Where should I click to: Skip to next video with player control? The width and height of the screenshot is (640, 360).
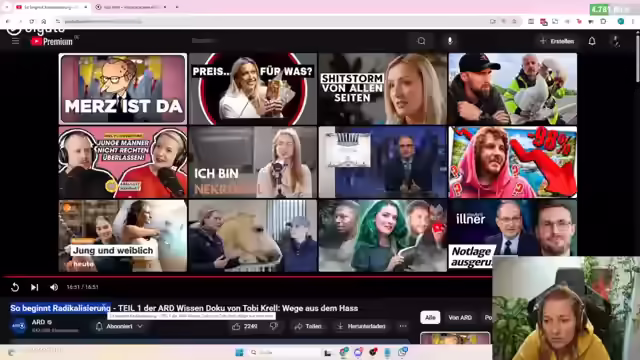[35, 287]
